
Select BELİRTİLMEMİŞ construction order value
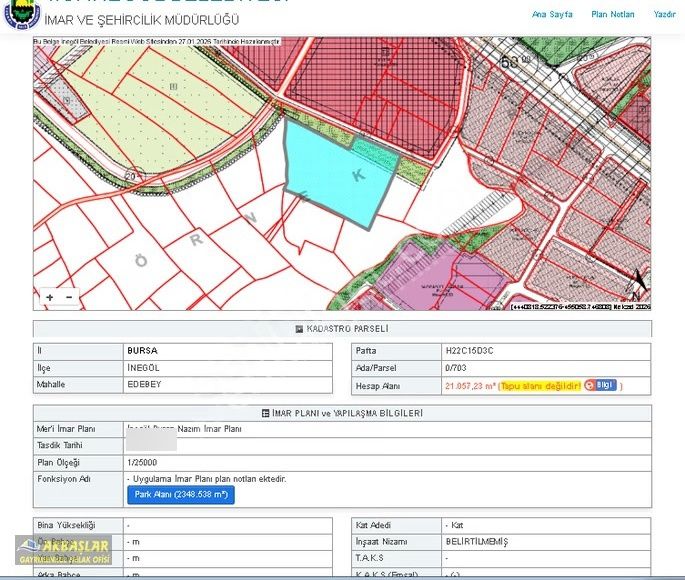477,542
